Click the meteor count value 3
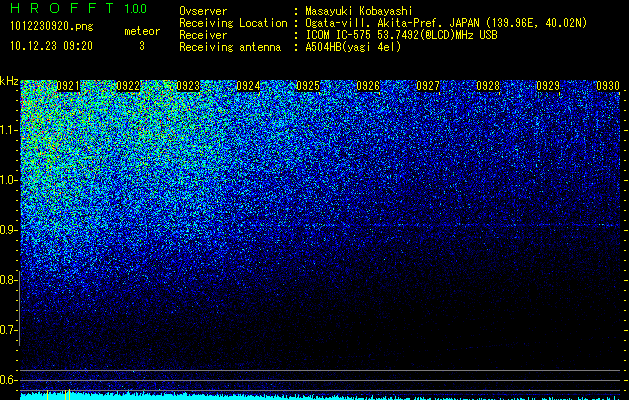This screenshot has height=400, width=629. [x=142, y=46]
